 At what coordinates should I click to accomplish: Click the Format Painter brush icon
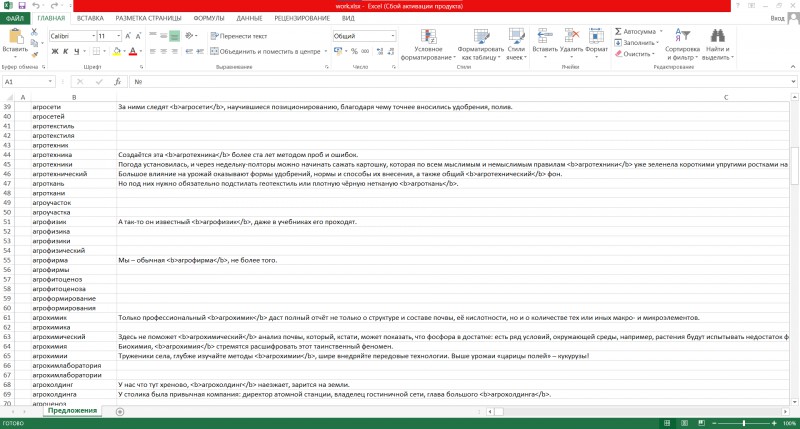(34, 54)
